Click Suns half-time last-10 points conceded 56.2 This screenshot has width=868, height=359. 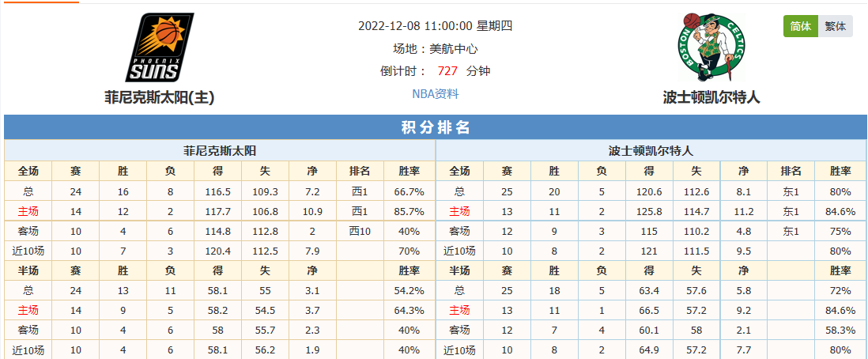tap(266, 350)
